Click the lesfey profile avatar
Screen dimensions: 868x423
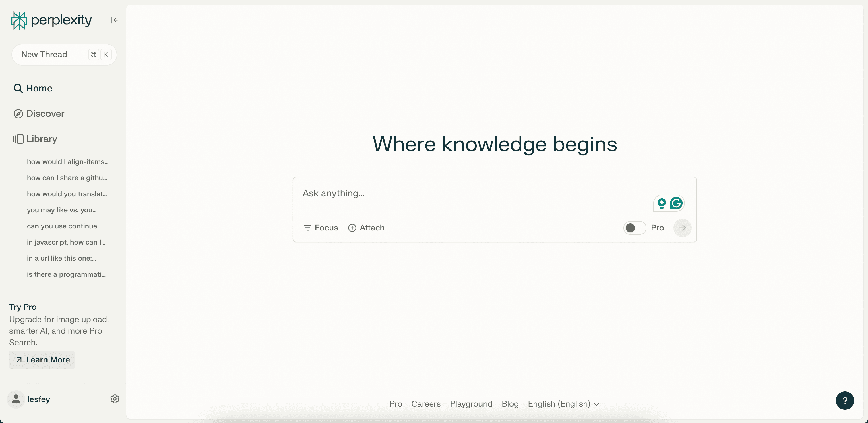click(x=16, y=399)
